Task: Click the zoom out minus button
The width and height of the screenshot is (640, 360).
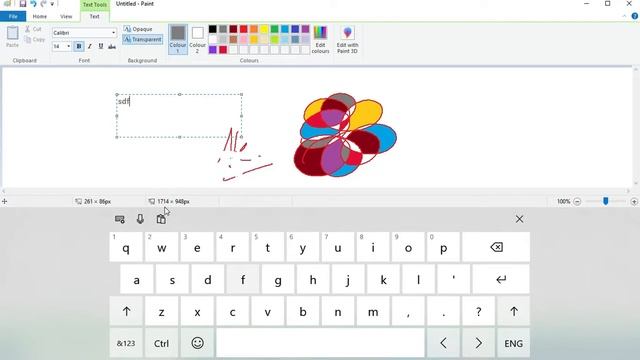Action: [577, 202]
